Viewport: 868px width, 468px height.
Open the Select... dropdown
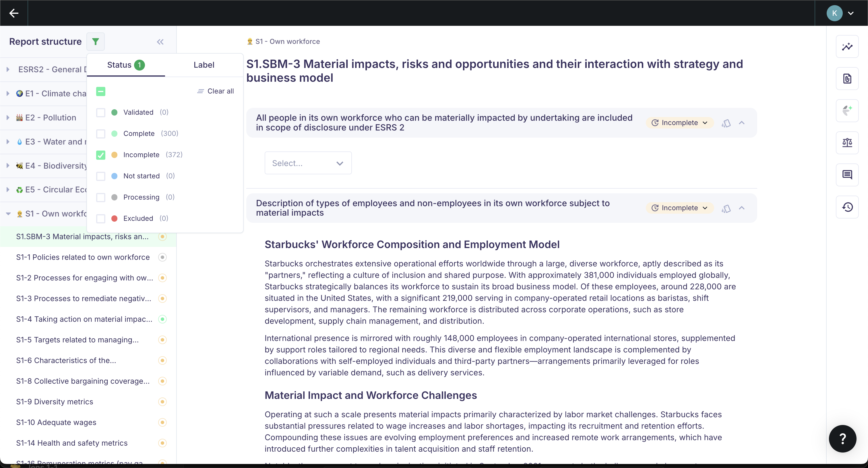[308, 163]
